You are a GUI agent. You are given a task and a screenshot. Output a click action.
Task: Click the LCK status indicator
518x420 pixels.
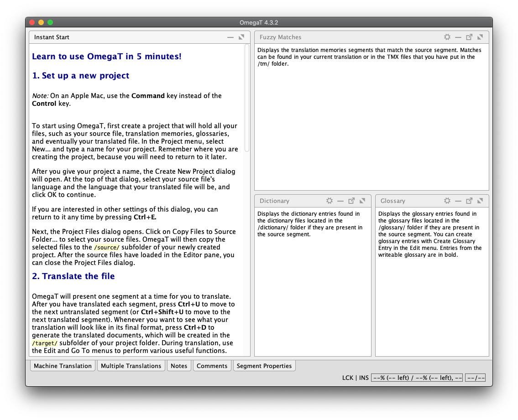(347, 378)
